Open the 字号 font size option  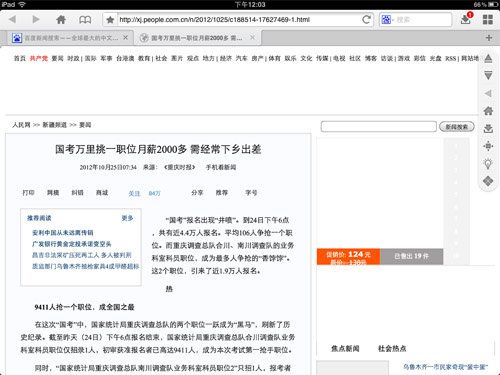pyautogui.click(x=251, y=193)
